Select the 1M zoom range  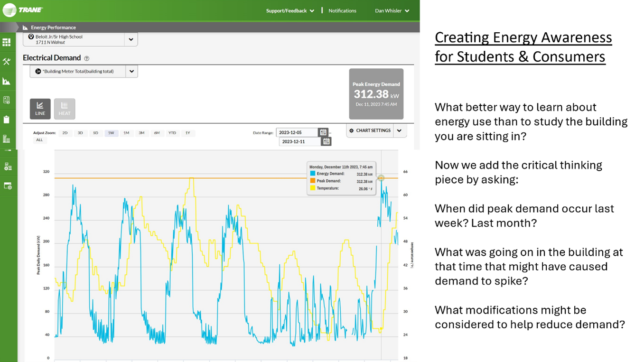click(x=126, y=133)
